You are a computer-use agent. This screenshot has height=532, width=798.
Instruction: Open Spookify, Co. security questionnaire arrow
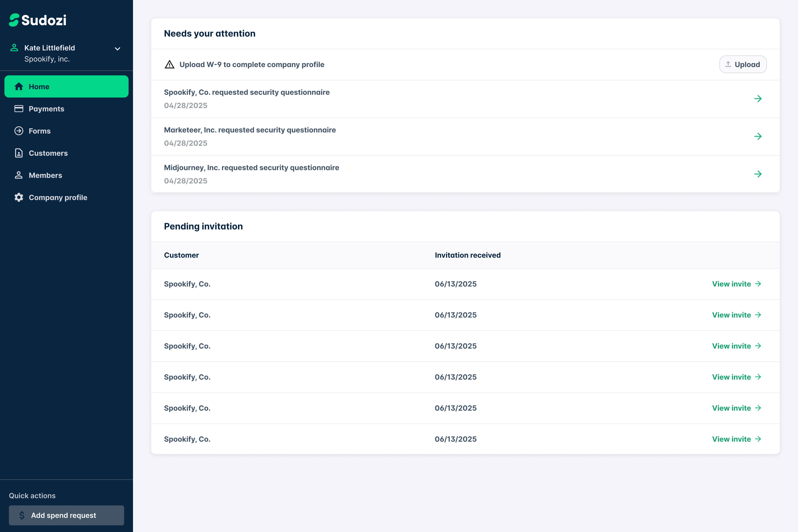tap(758, 99)
